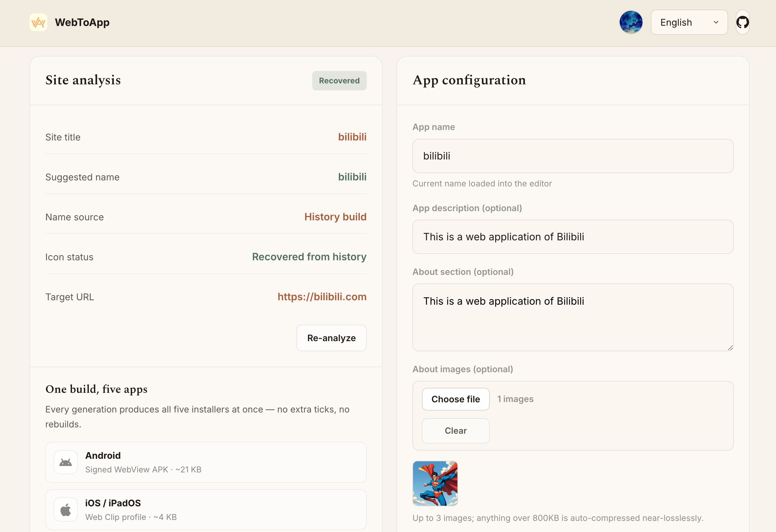Focus the App description input field
This screenshot has width=776, height=532.
573,237
